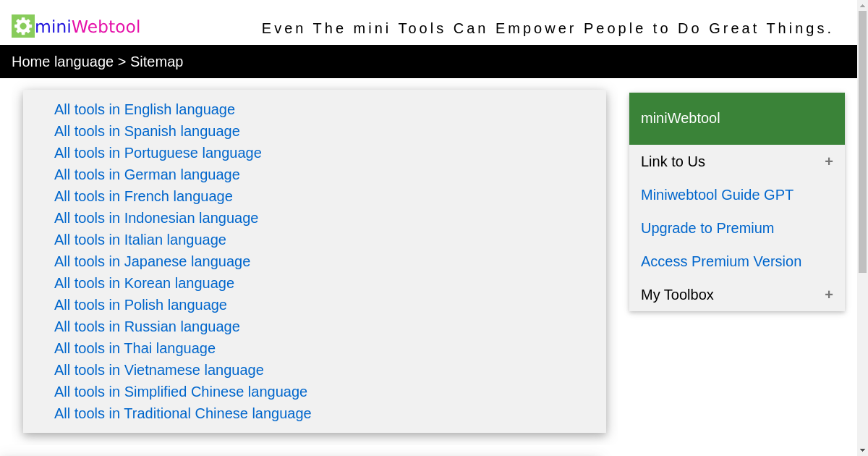The width and height of the screenshot is (868, 456).
Task: Open all tools in French language
Action: pyautogui.click(x=143, y=196)
